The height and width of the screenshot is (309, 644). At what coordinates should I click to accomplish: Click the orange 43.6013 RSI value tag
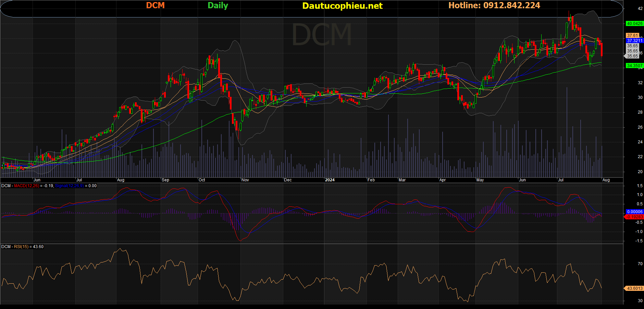634,288
